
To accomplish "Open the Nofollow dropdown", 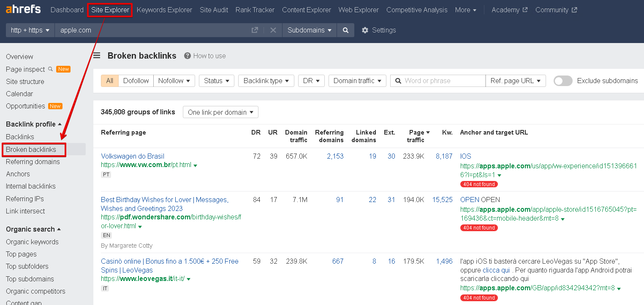I will (x=174, y=81).
